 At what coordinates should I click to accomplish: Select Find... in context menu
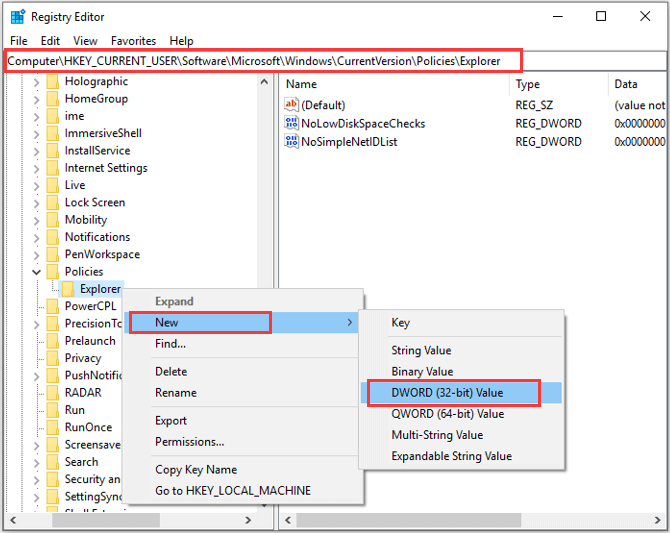(241, 344)
